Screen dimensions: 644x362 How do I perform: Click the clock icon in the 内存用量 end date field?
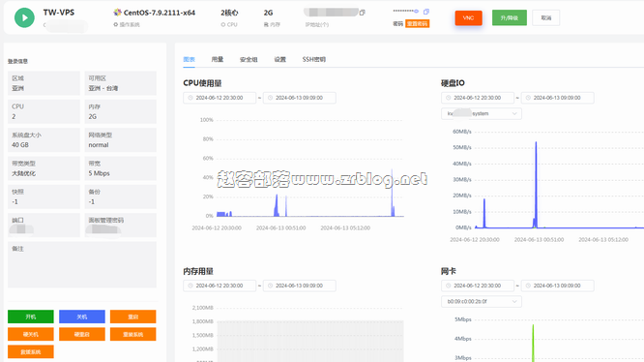[x=270, y=286]
